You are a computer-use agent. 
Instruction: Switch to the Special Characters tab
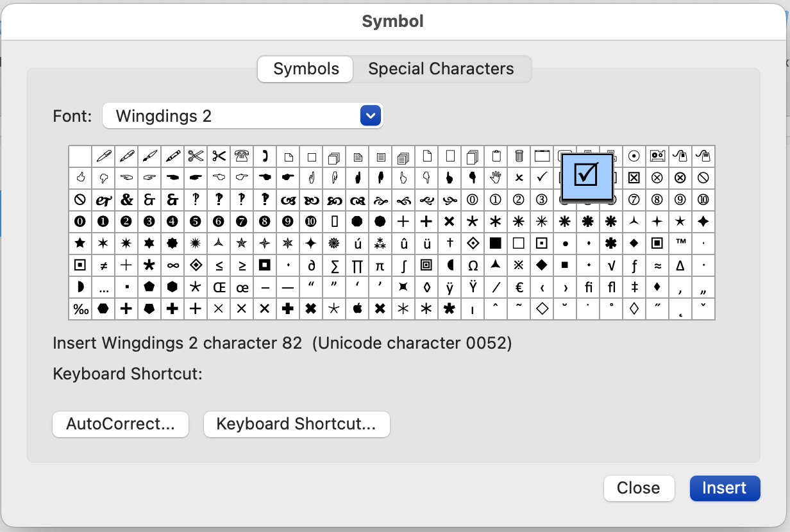pos(441,69)
